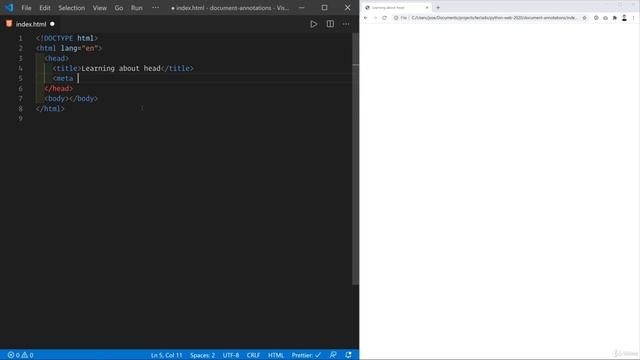Click the browser address bar URL
Screen dimensions: 640x360
tap(494, 18)
